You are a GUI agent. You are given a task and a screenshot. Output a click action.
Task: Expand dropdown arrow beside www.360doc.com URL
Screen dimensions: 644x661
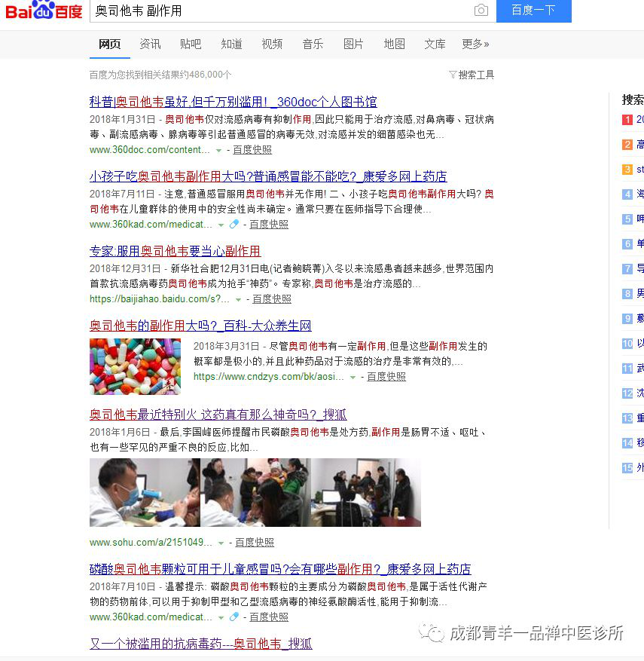click(x=218, y=151)
